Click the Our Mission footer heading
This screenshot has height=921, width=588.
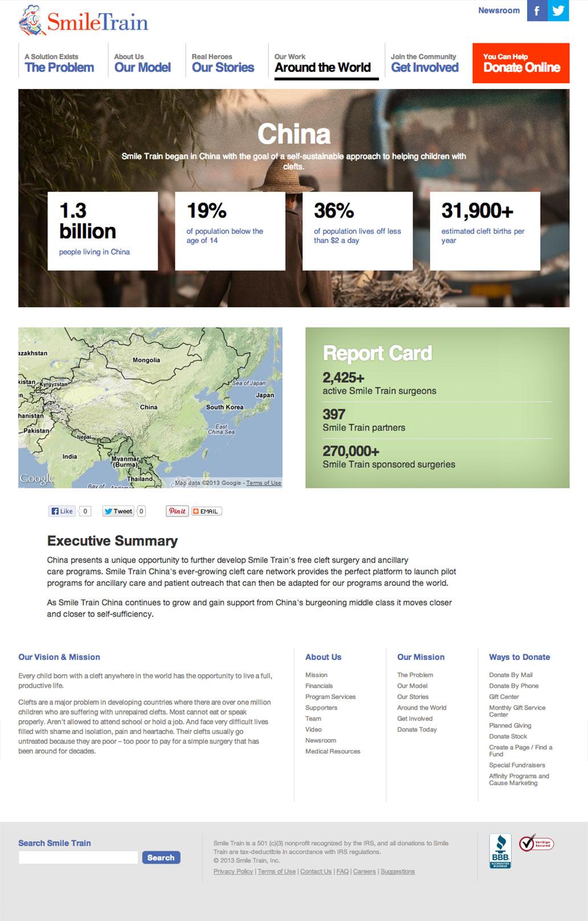(420, 657)
